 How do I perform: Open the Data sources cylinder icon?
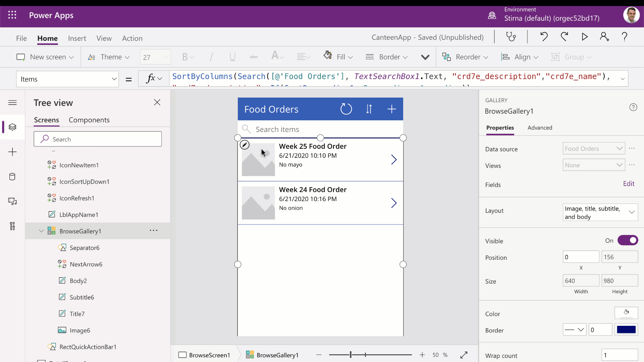tap(12, 177)
